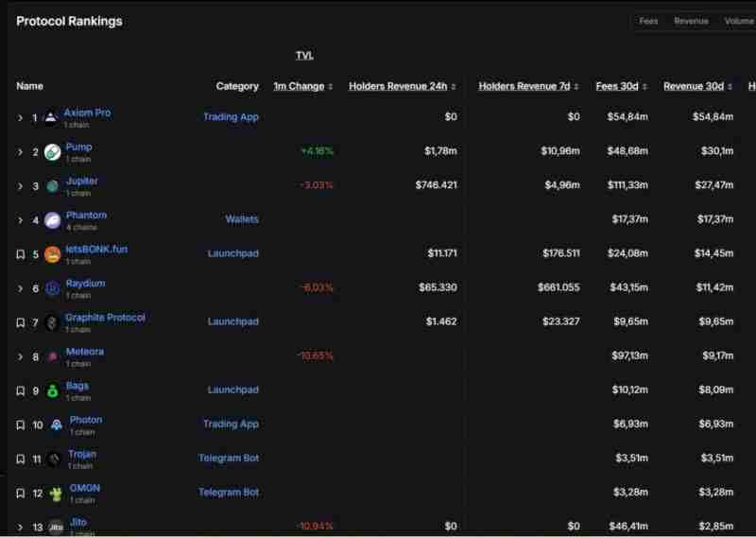The height and width of the screenshot is (537, 756).
Task: Open the Telegram Bot category link for Trojan
Action: tap(228, 459)
